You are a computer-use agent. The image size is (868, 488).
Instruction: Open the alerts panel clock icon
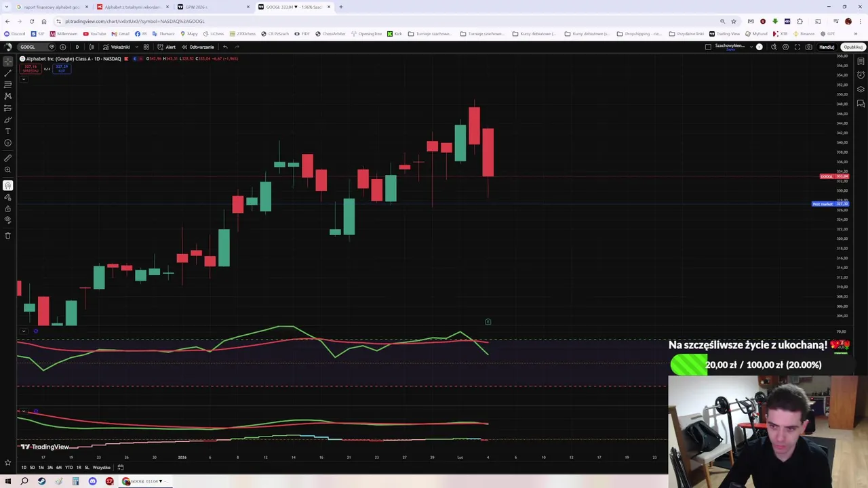(x=861, y=75)
